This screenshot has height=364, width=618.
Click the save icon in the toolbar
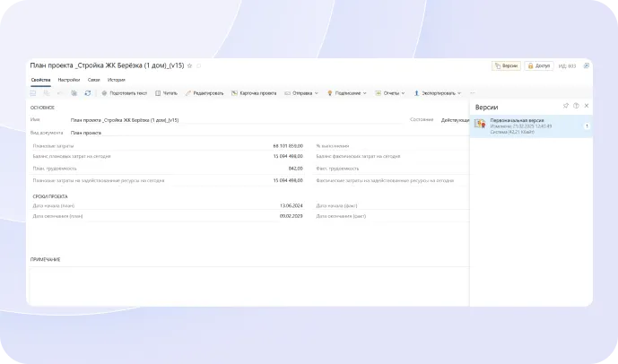(34, 92)
